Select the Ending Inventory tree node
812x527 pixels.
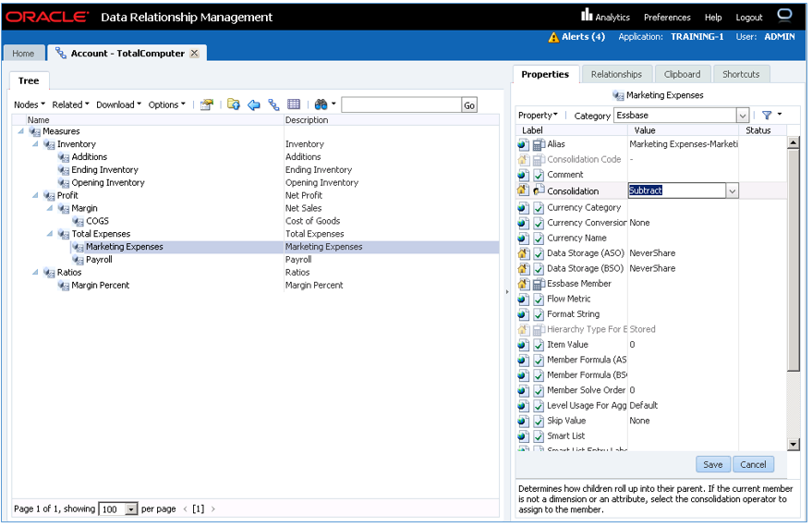click(x=104, y=170)
